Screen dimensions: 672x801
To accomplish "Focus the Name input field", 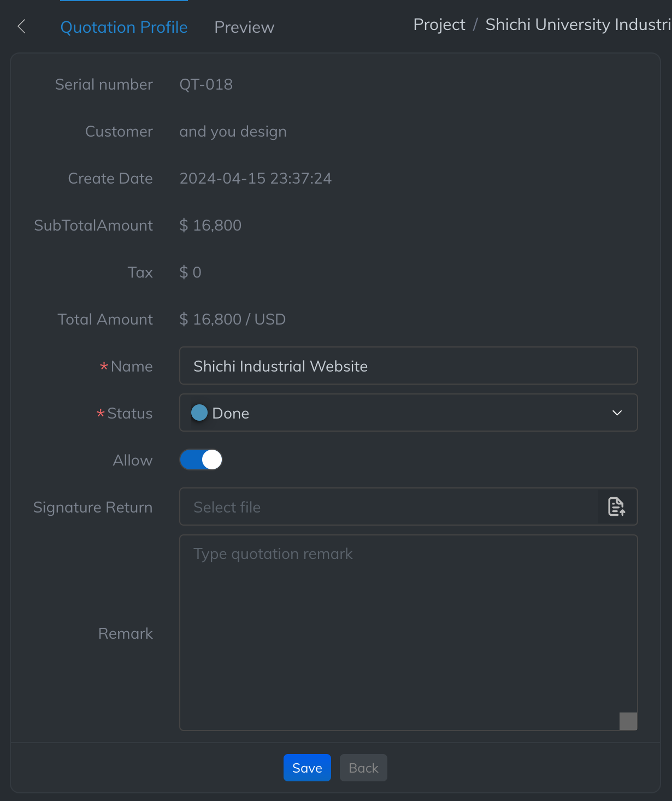I will click(408, 366).
